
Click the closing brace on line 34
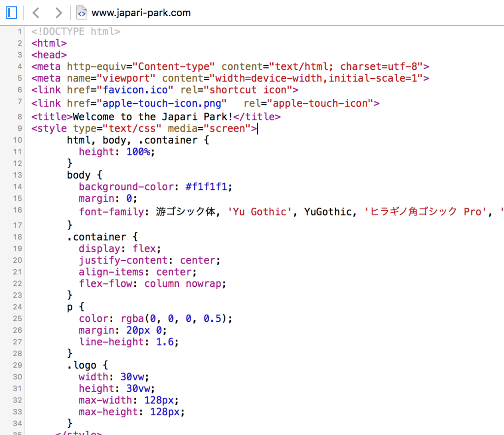coord(70,423)
